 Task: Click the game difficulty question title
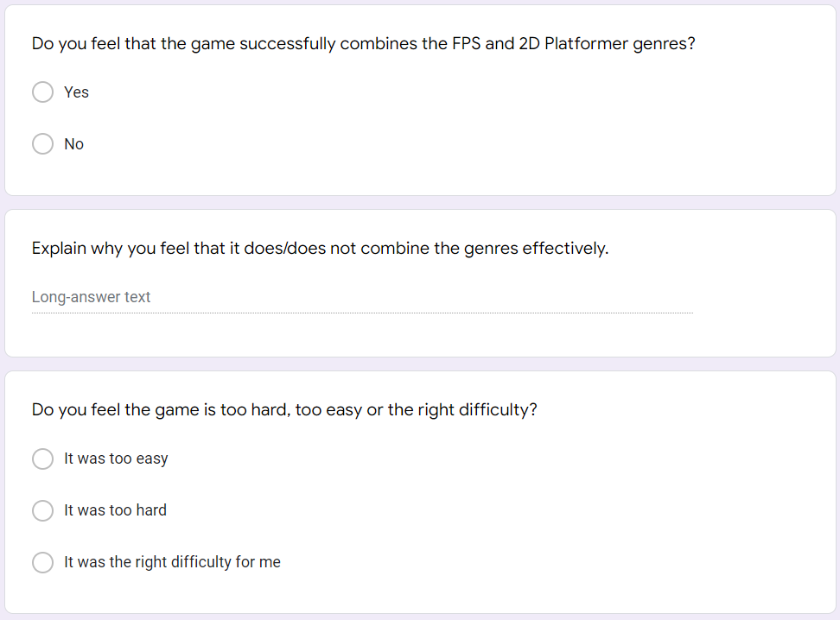(x=284, y=410)
